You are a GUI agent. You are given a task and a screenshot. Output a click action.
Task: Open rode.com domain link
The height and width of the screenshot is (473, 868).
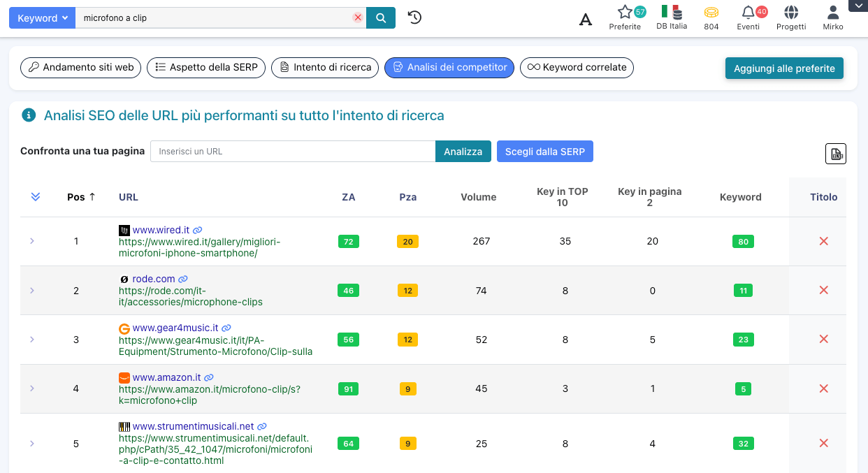coord(154,279)
